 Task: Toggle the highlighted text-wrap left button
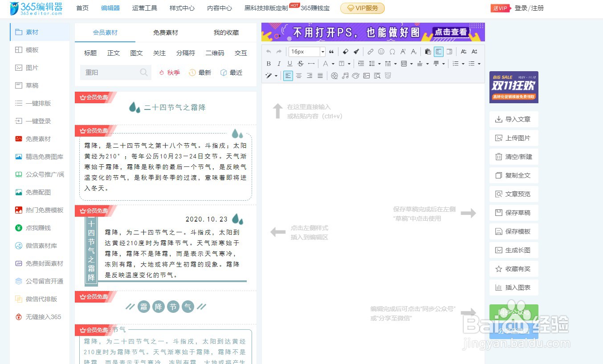click(x=439, y=52)
